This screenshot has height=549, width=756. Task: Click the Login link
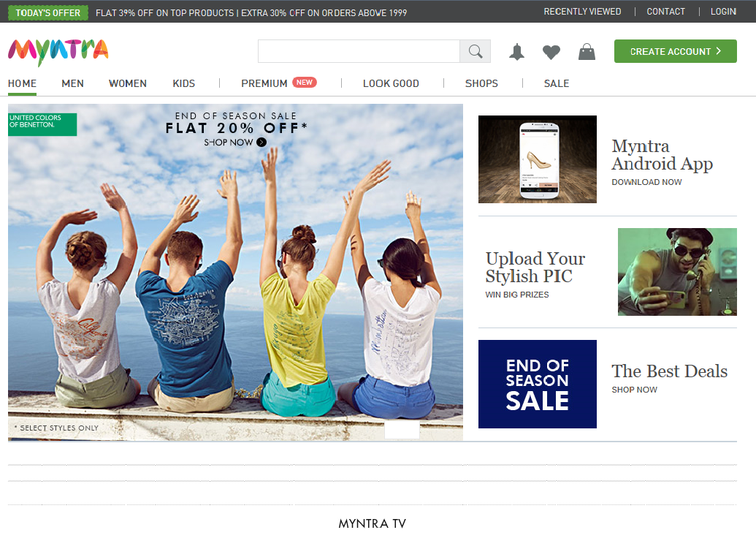coord(723,12)
